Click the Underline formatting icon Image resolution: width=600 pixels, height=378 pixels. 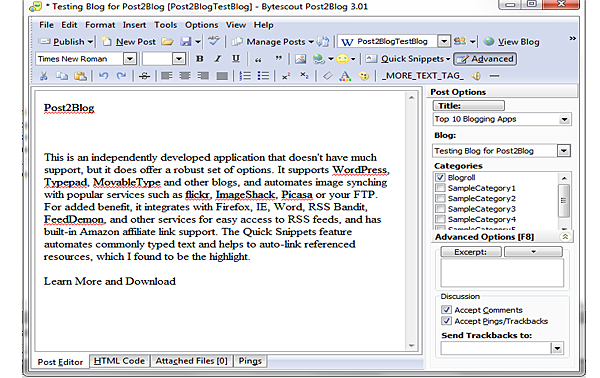tap(236, 59)
